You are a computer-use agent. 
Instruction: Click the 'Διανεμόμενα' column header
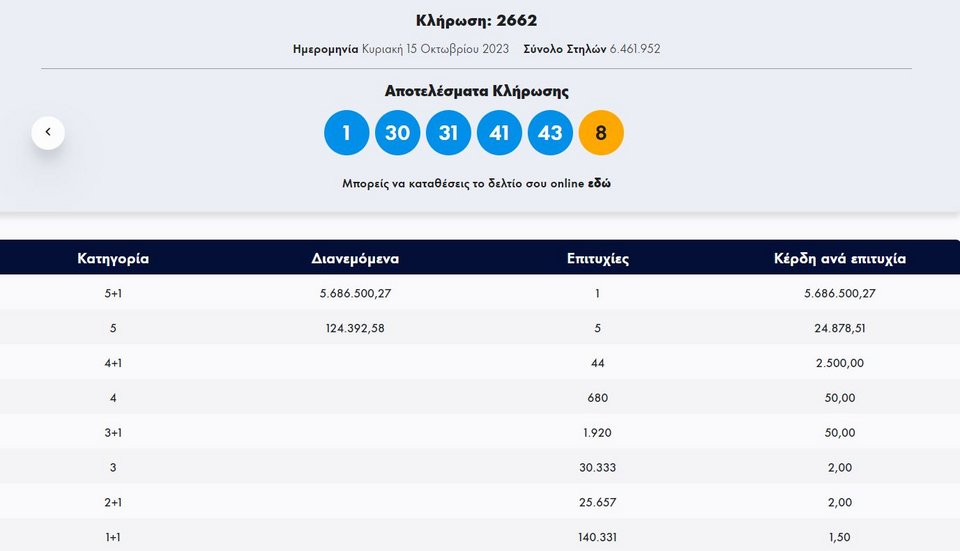[355, 258]
